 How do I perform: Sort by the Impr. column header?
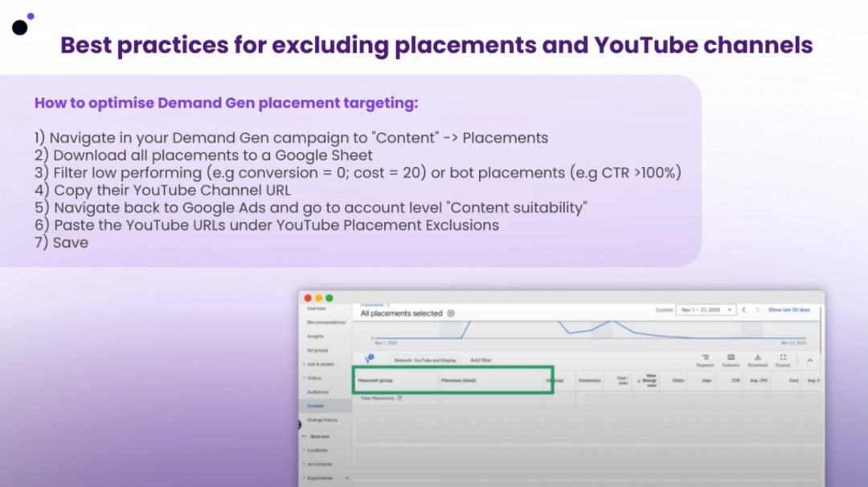pyautogui.click(x=706, y=381)
